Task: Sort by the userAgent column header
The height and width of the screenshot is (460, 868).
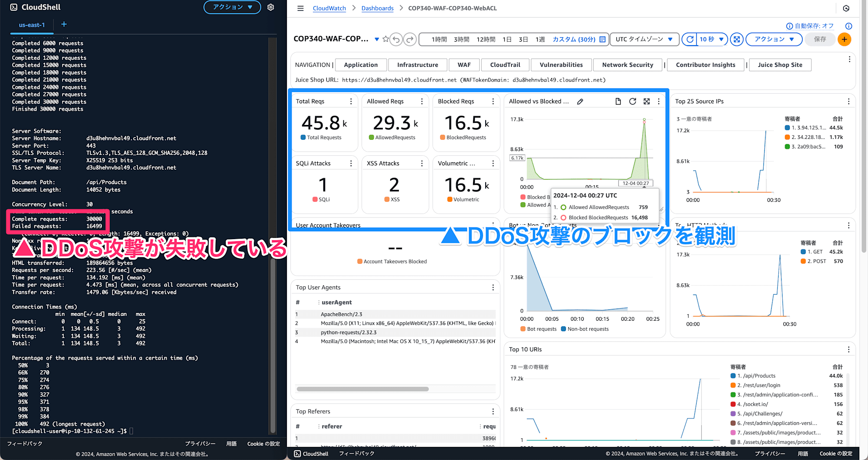Action: (336, 302)
